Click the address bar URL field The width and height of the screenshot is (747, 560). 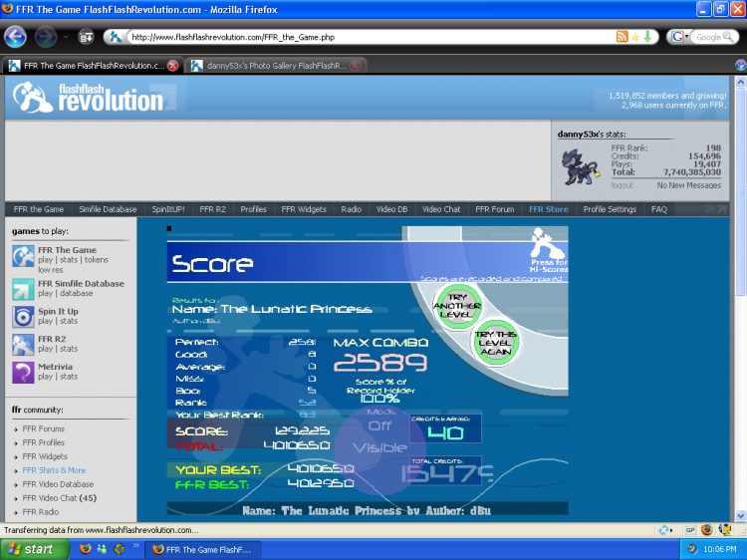[372, 37]
